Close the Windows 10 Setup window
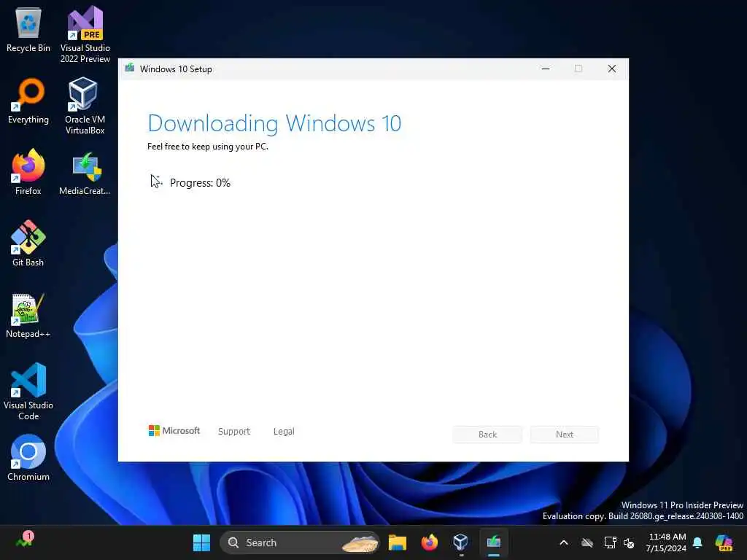 612,69
